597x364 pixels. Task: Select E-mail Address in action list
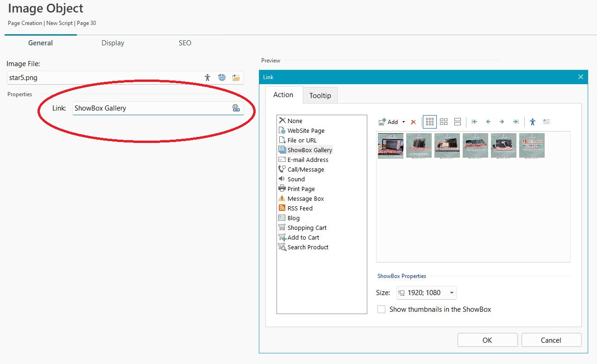[x=308, y=160]
